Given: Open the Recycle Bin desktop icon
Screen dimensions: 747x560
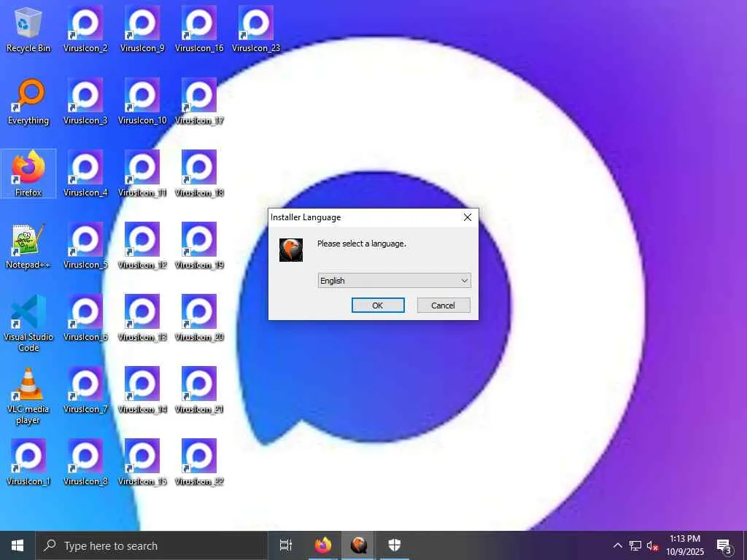Looking at the screenshot, I should pos(28,29).
